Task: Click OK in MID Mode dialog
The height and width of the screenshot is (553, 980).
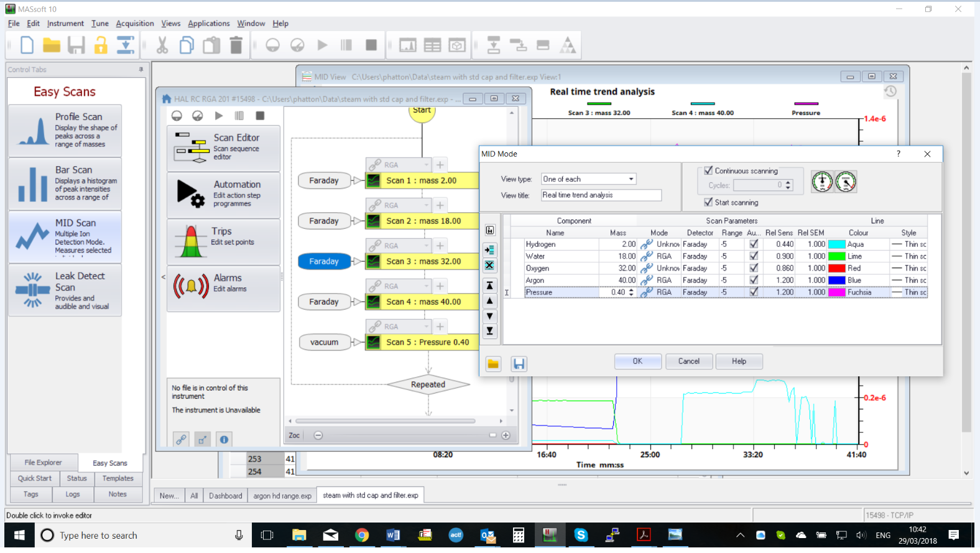Action: coord(638,361)
